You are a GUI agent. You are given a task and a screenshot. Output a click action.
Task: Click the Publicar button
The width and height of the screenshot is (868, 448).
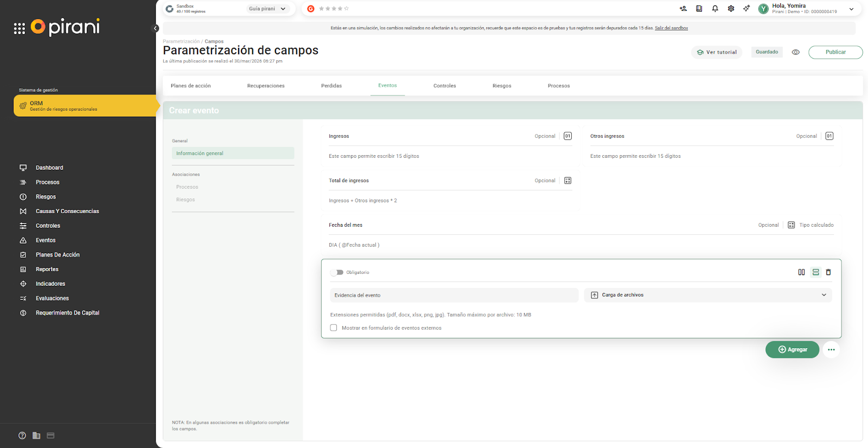click(835, 52)
